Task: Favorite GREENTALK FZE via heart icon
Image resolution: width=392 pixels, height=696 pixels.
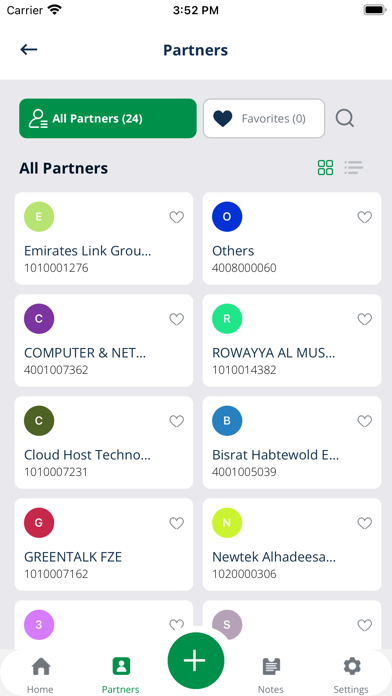Action: (177, 523)
